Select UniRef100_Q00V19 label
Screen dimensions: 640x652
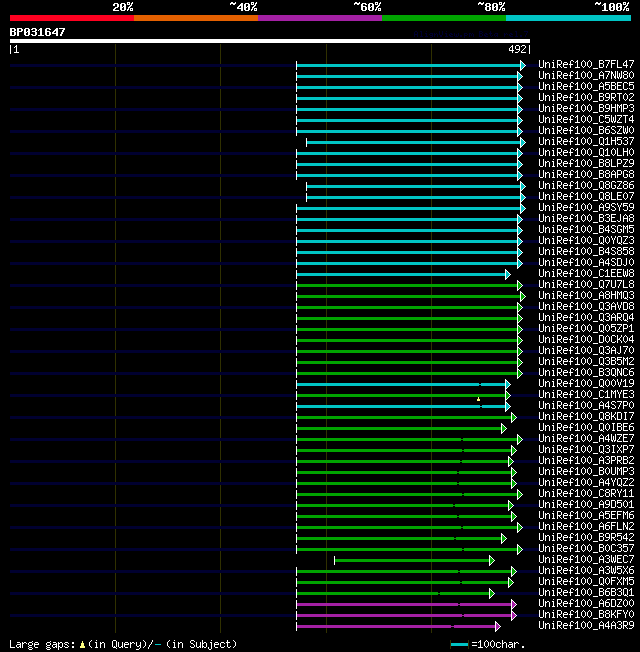[586, 384]
